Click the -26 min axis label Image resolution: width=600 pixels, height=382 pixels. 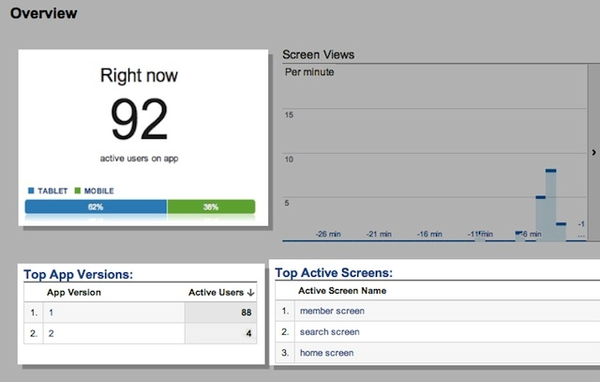(328, 234)
